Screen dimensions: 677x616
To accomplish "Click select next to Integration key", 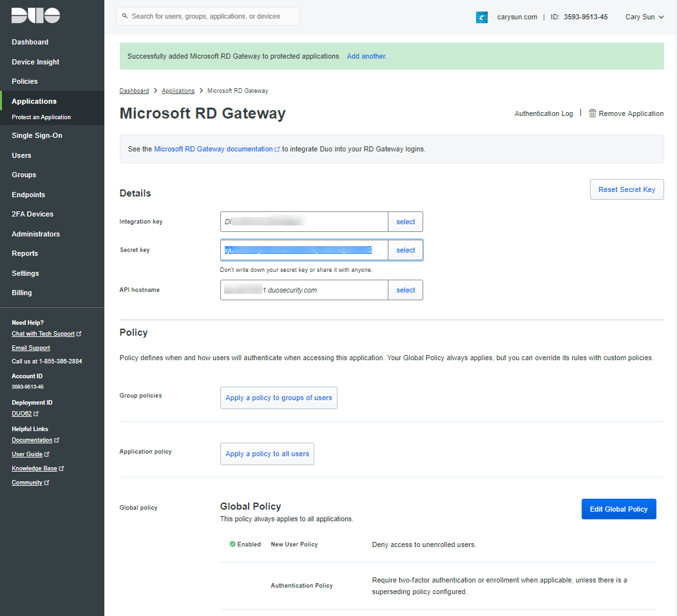I will coord(405,222).
